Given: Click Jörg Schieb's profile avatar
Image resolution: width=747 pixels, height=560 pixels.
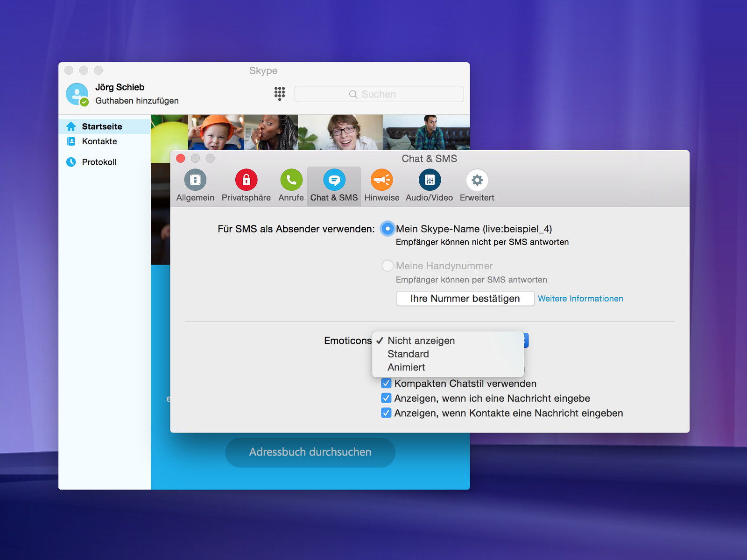Looking at the screenshot, I should [x=77, y=94].
